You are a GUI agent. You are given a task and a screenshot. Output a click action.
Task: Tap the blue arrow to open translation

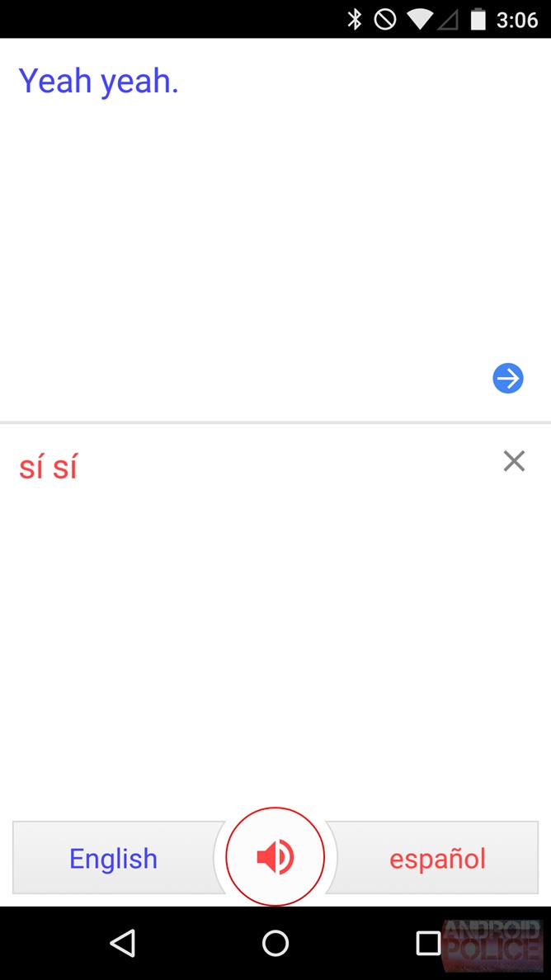click(x=508, y=379)
